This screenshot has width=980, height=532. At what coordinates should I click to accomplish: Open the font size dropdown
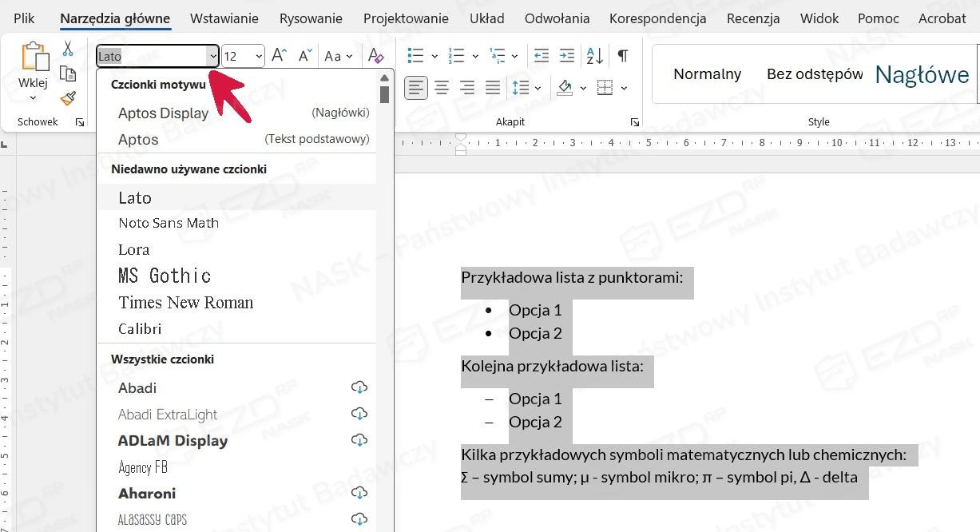pos(259,57)
